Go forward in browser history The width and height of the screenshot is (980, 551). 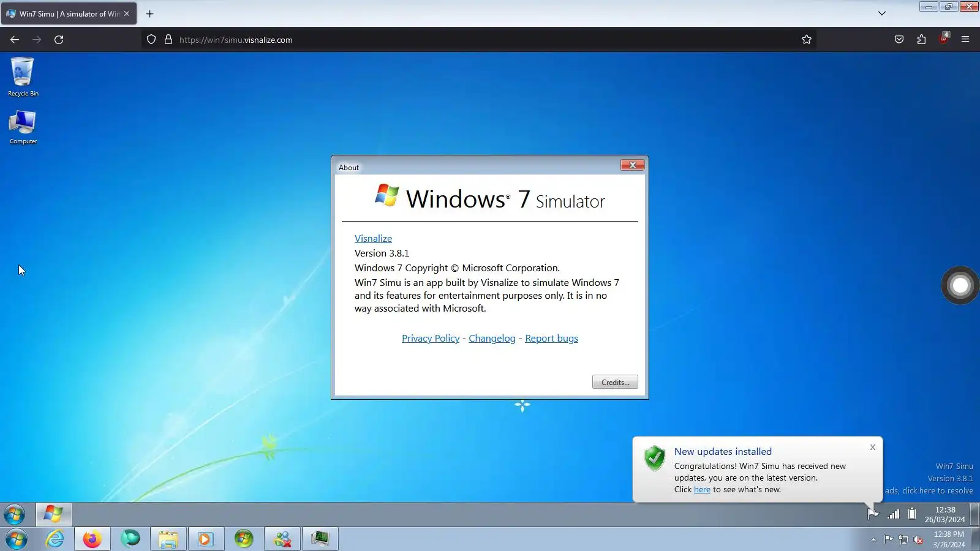pyautogui.click(x=37, y=40)
